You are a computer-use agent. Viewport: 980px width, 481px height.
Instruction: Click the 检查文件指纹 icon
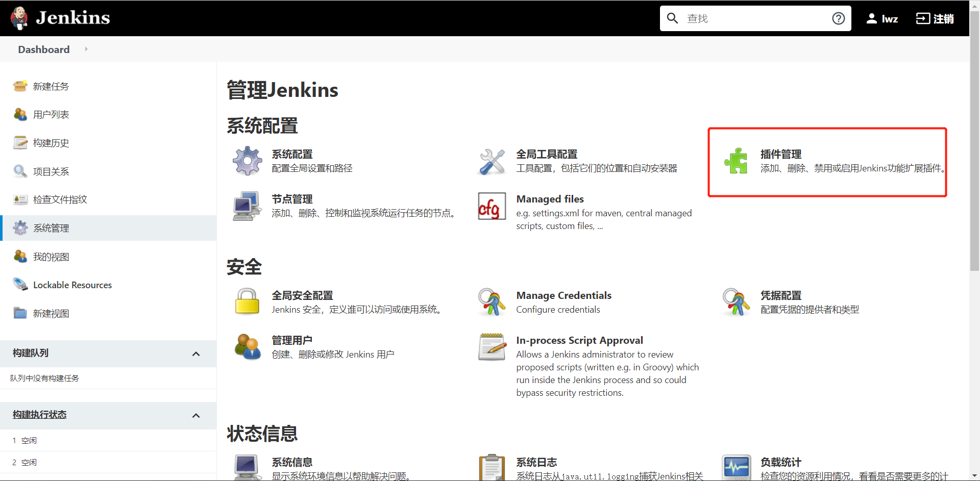coord(20,199)
